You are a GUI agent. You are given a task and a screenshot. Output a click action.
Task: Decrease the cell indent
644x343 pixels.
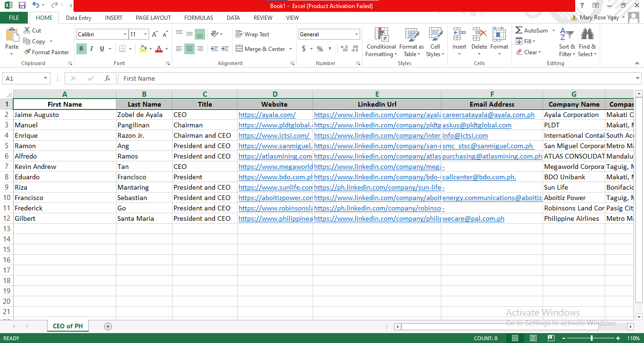click(215, 49)
